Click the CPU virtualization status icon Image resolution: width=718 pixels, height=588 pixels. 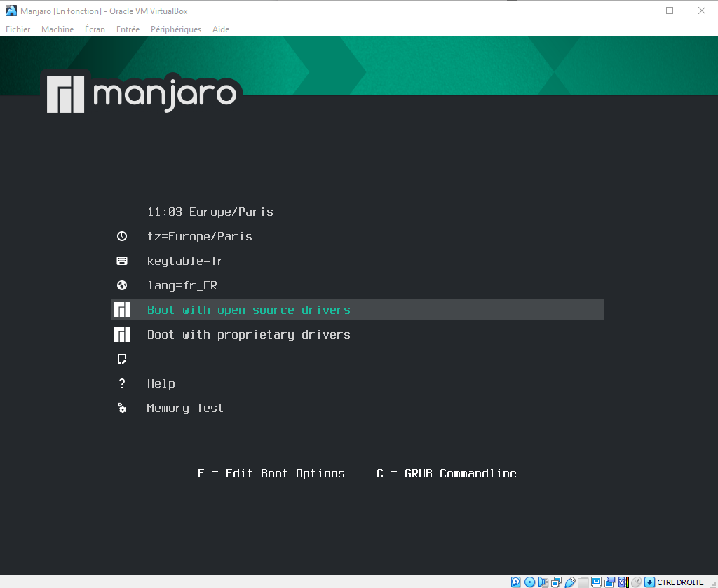point(623,582)
